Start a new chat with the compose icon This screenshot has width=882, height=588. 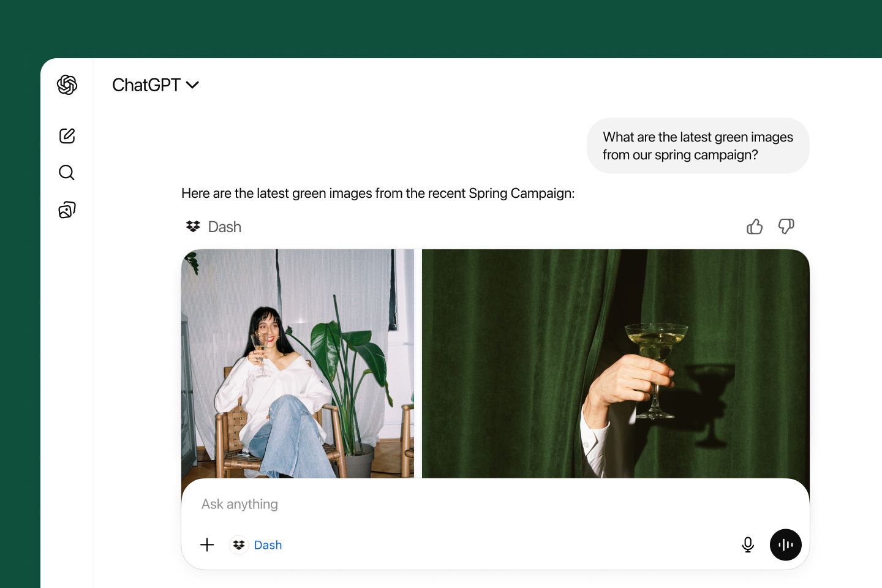(67, 136)
